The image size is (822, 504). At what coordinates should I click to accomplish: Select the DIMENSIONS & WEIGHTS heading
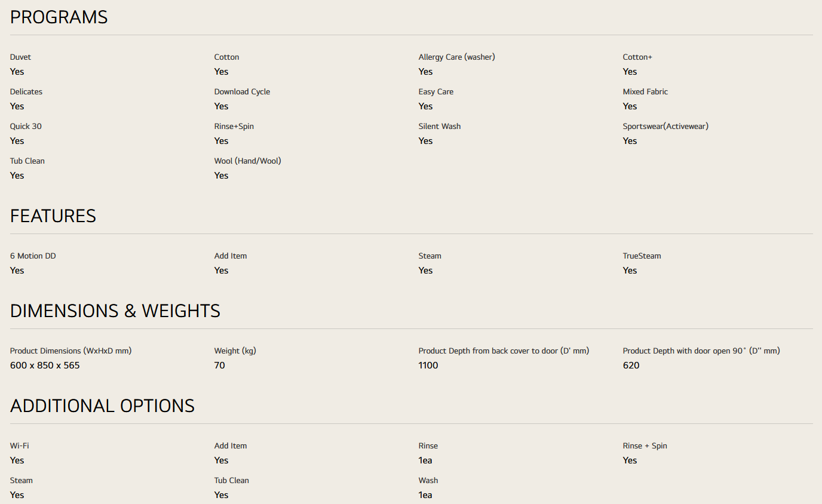point(115,311)
